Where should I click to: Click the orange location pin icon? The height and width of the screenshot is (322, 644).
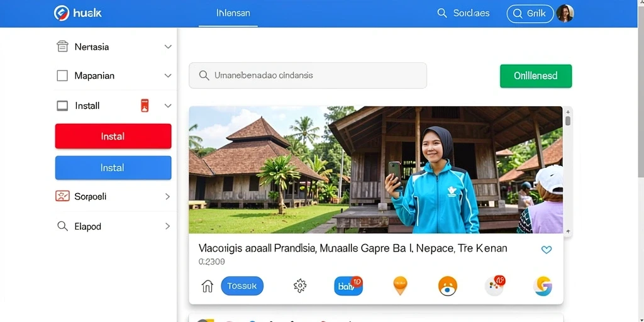pos(400,286)
